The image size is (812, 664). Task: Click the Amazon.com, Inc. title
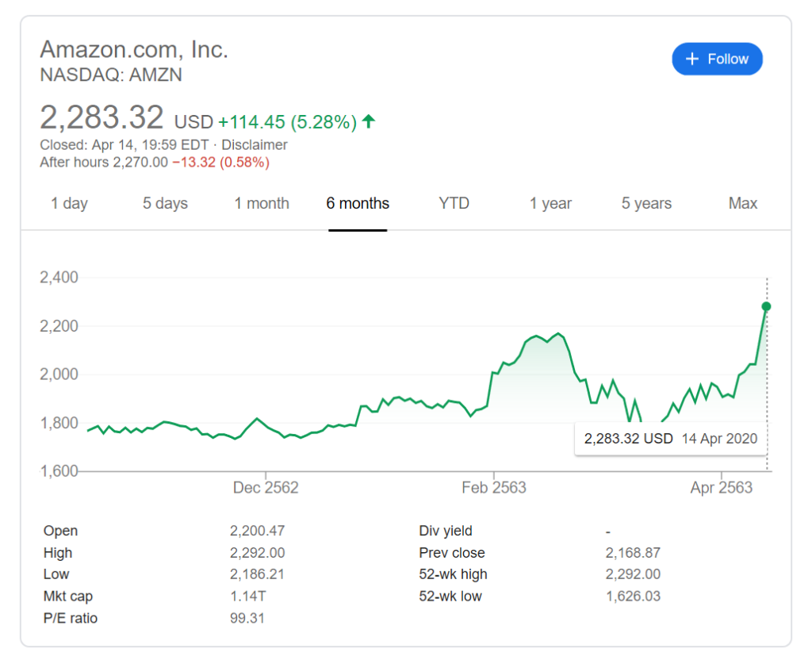(x=134, y=50)
